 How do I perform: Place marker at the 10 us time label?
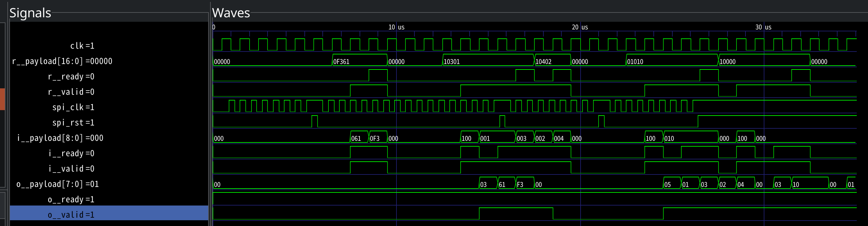click(x=396, y=27)
